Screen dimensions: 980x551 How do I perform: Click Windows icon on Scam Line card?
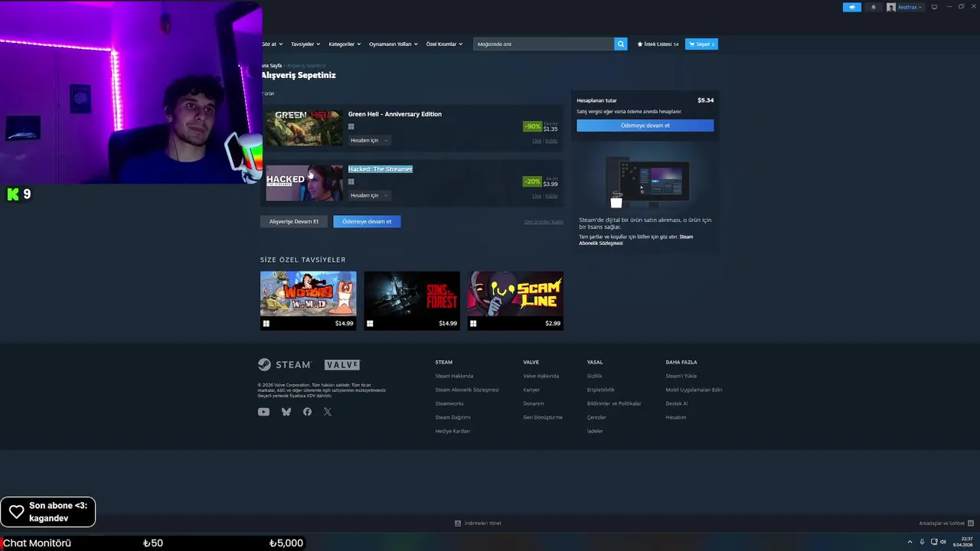coord(473,324)
